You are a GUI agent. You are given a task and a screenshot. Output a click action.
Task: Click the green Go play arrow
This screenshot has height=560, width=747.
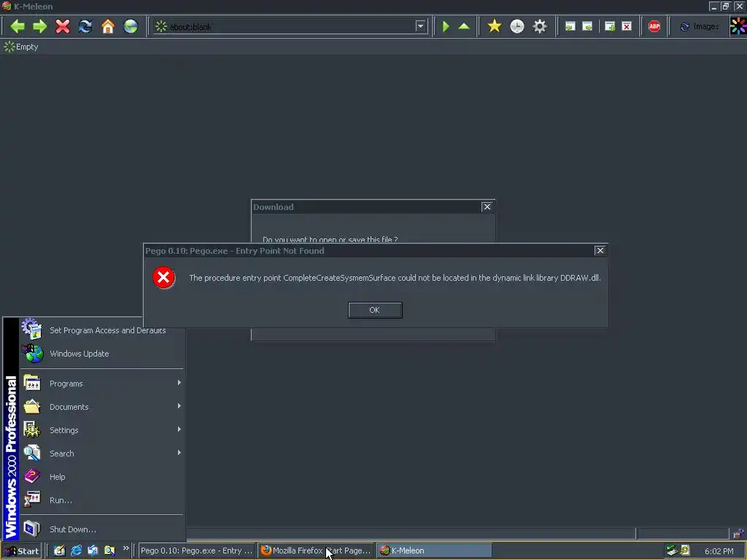[446, 26]
